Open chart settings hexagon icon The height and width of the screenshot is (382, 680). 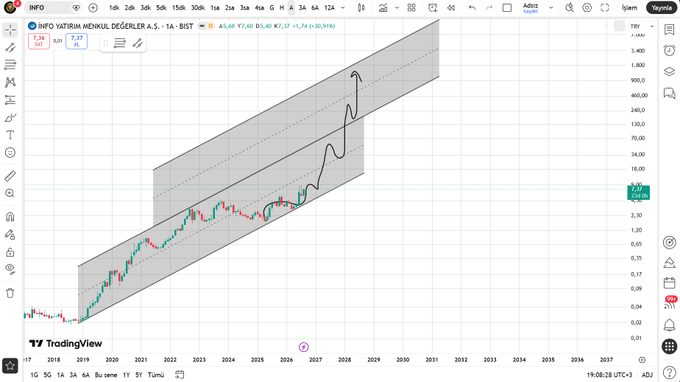pyautogui.click(x=587, y=8)
